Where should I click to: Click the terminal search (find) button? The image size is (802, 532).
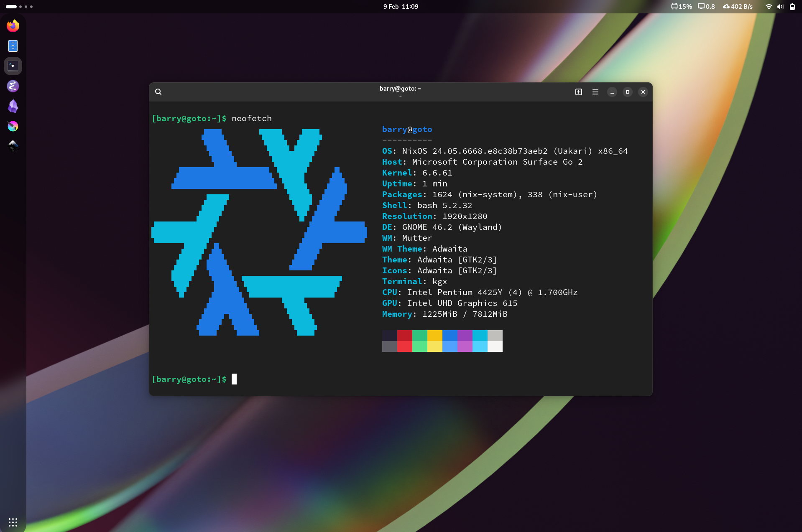coord(158,92)
